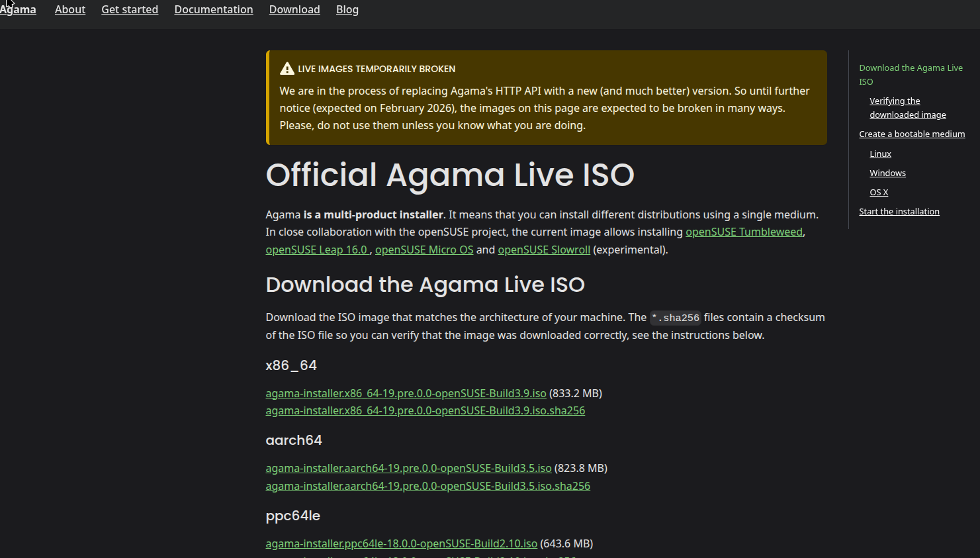Click the warning triangle icon in banner

287,69
